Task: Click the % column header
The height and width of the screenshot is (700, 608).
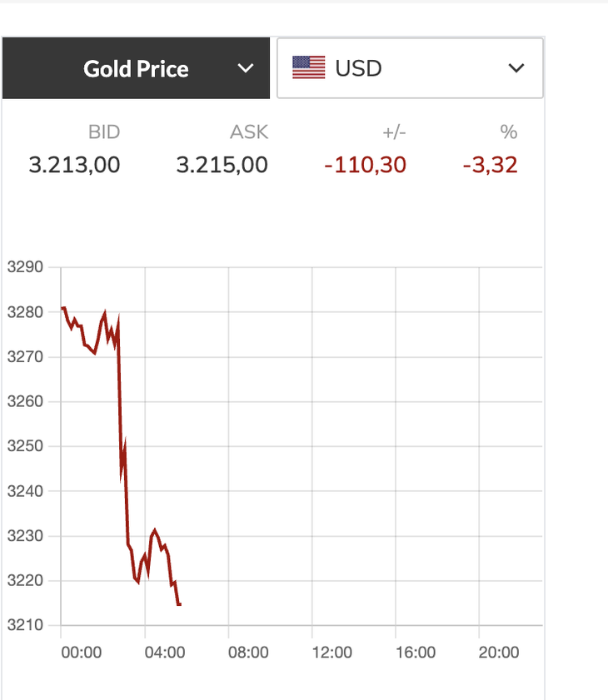Action: tap(508, 132)
